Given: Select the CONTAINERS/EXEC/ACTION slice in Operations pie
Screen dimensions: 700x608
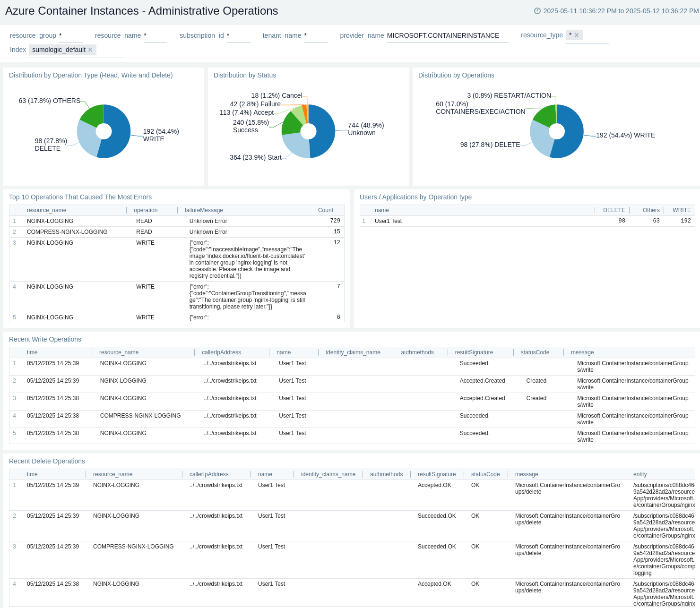Looking at the screenshot, I should pyautogui.click(x=547, y=115).
